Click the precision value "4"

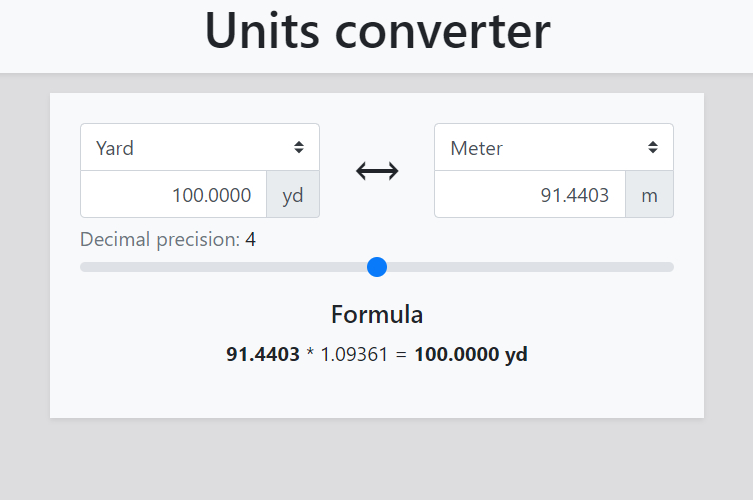coord(251,240)
